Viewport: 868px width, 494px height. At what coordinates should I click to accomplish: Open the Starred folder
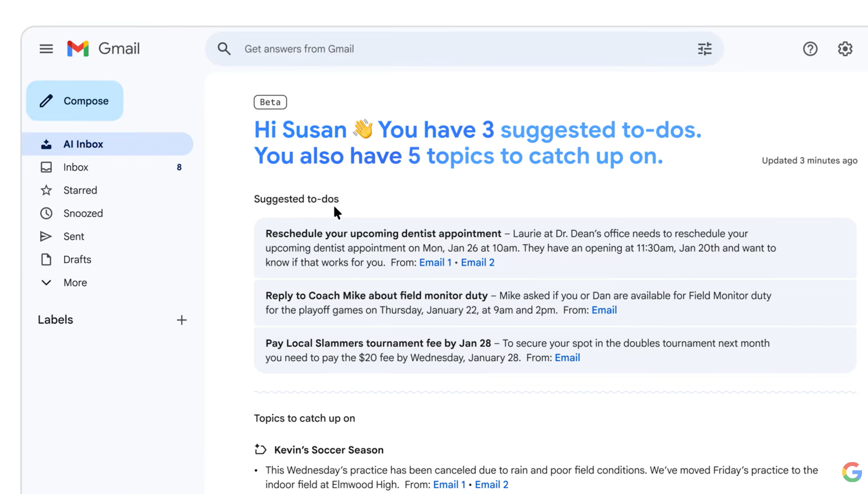pyautogui.click(x=80, y=191)
